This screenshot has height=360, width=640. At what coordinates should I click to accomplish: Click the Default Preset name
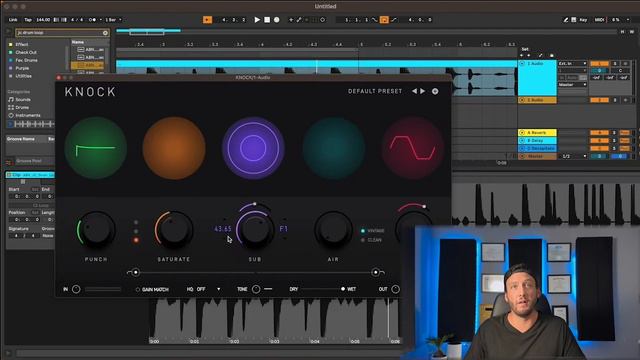(375, 91)
